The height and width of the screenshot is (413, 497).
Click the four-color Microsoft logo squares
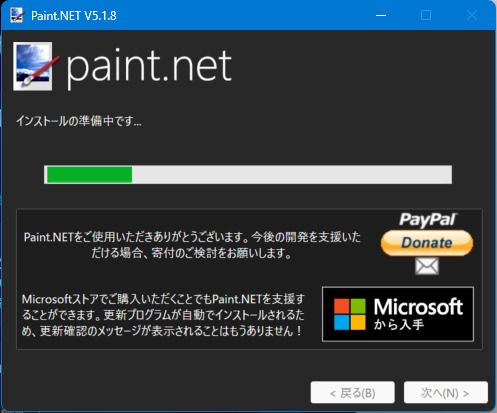(350, 314)
